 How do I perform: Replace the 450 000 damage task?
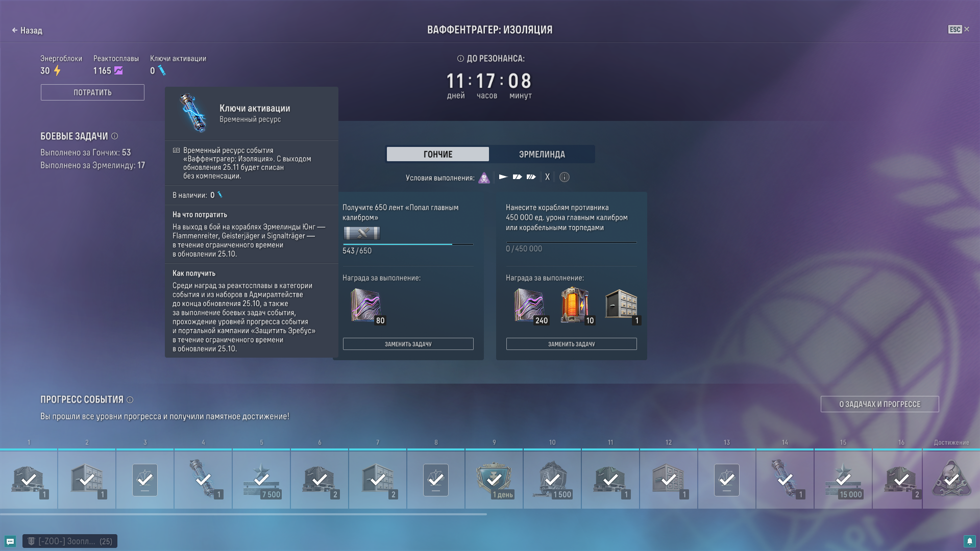tap(571, 344)
